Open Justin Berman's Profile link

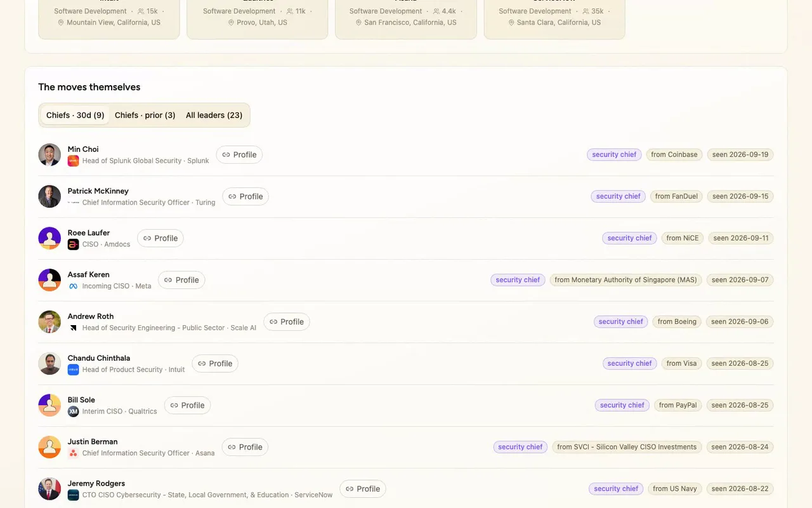point(245,447)
